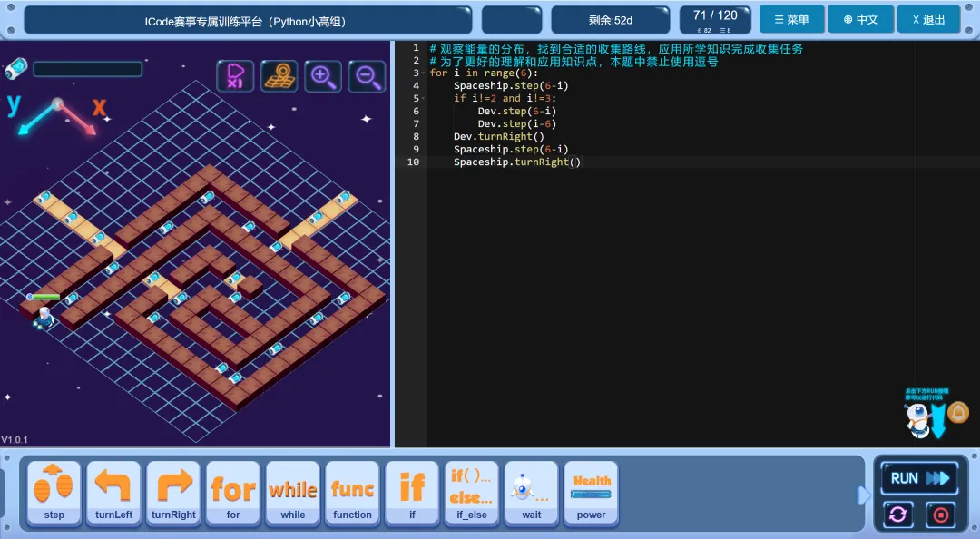Click the robot helper mascot
980x539 pixels.
click(917, 419)
